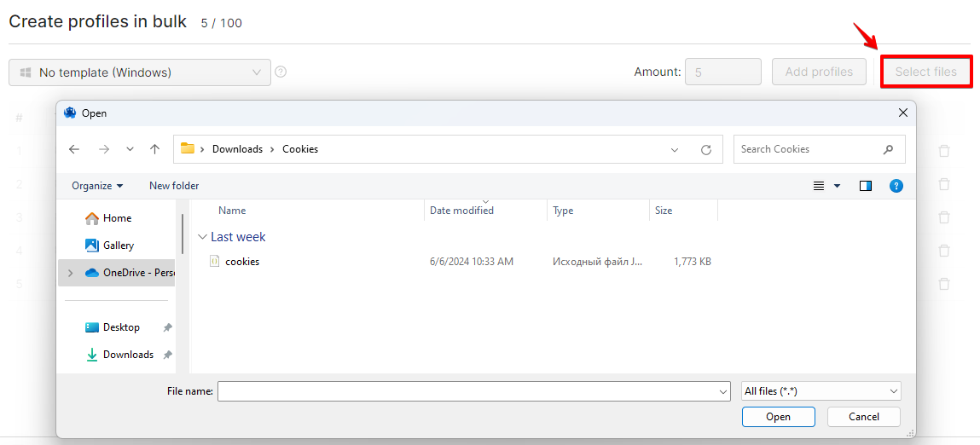Expand address bar history dropdown
Screen dimensions: 980x445
click(x=675, y=149)
